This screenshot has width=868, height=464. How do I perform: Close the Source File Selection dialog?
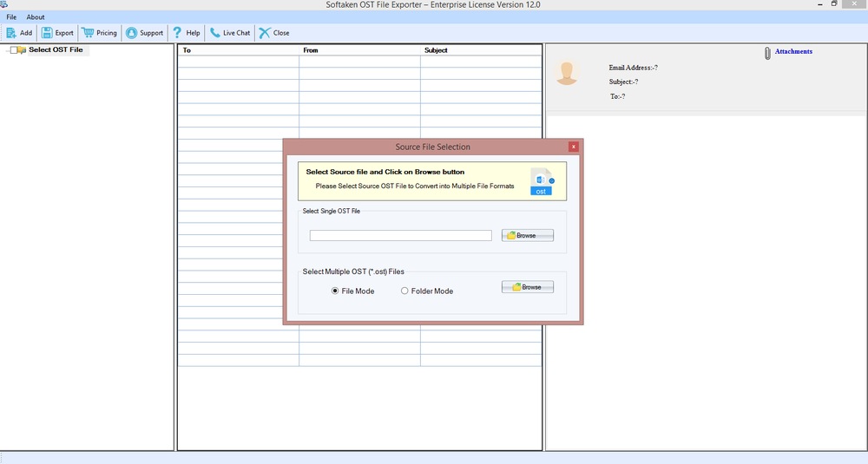point(574,147)
